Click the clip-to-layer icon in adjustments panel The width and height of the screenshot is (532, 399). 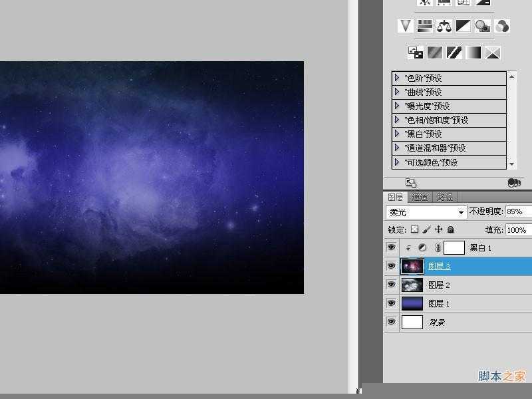pyautogui.click(x=514, y=183)
